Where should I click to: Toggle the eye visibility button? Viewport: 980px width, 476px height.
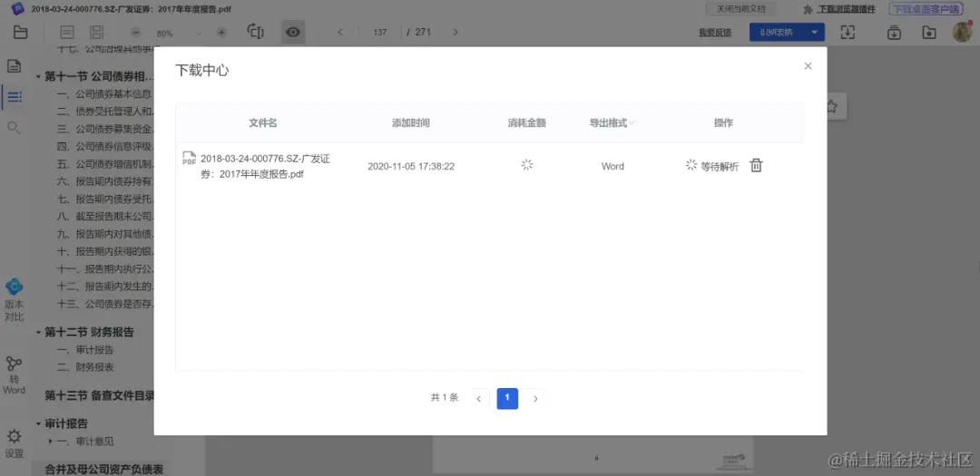(x=293, y=32)
